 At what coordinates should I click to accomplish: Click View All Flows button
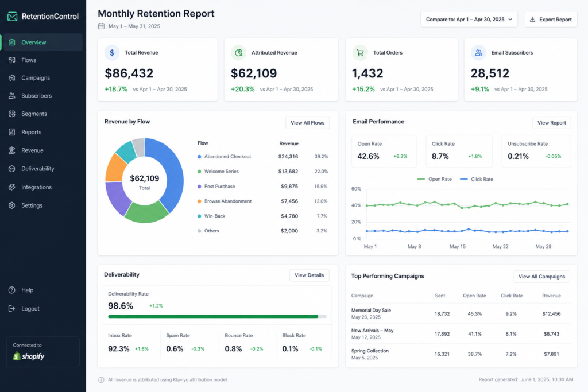tap(308, 123)
